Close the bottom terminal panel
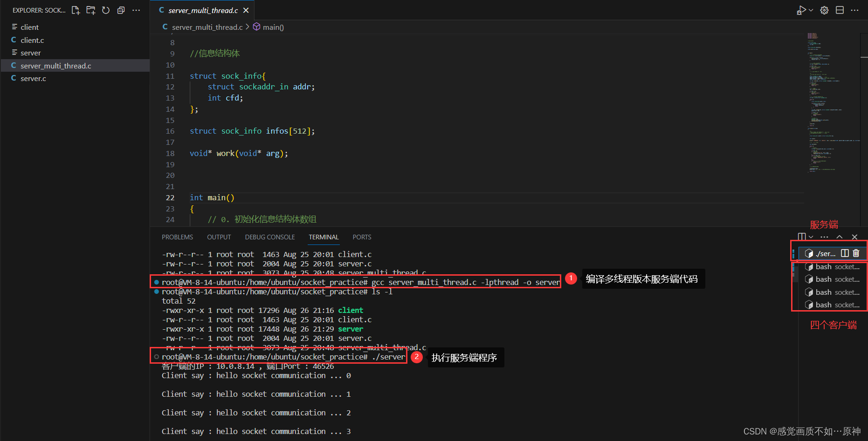The image size is (868, 441). click(854, 237)
